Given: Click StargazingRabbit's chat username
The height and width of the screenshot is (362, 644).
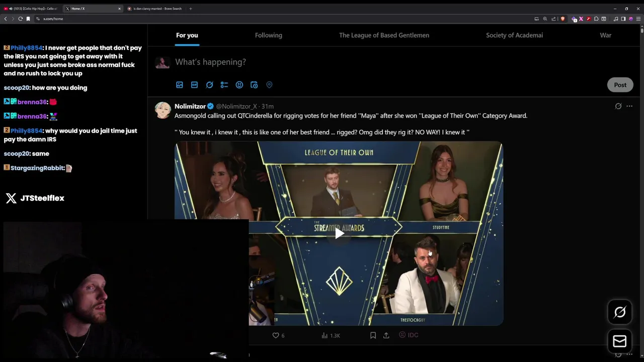Looking at the screenshot, I should (x=37, y=168).
